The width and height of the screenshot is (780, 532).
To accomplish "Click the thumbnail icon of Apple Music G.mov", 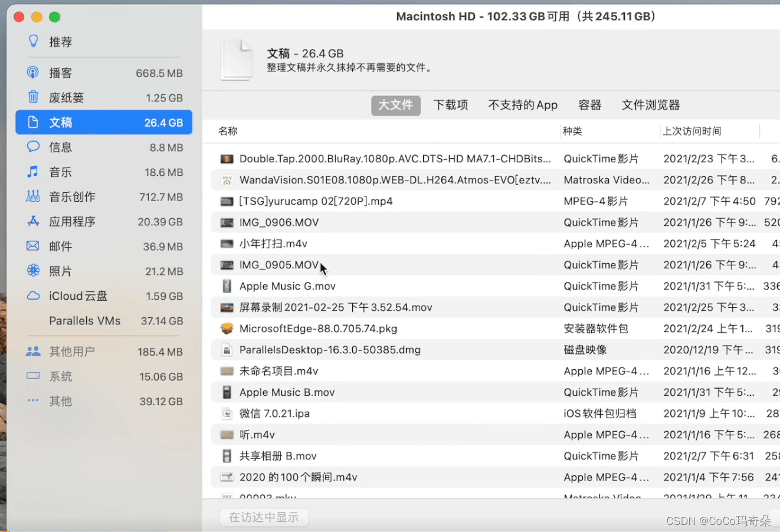I will pyautogui.click(x=227, y=286).
